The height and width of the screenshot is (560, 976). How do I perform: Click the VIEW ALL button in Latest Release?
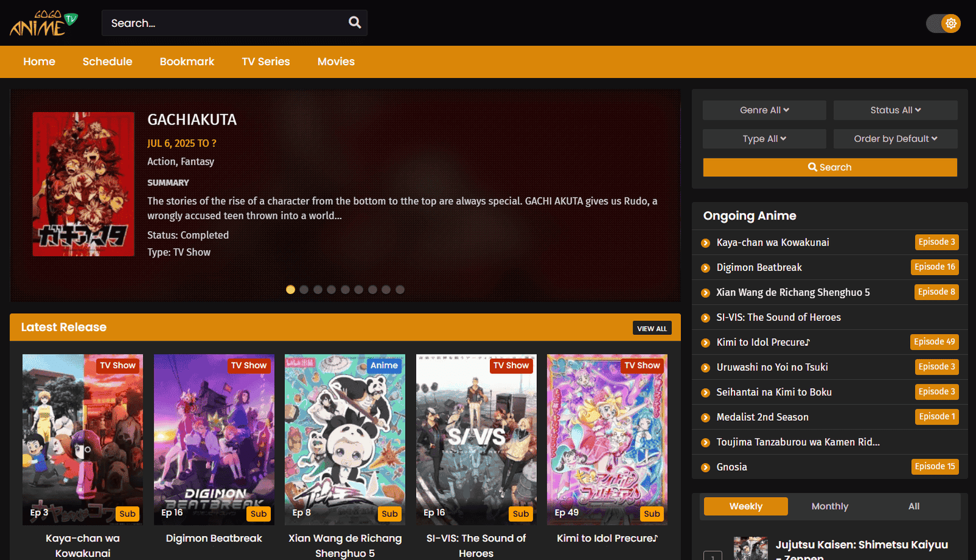pyautogui.click(x=651, y=328)
